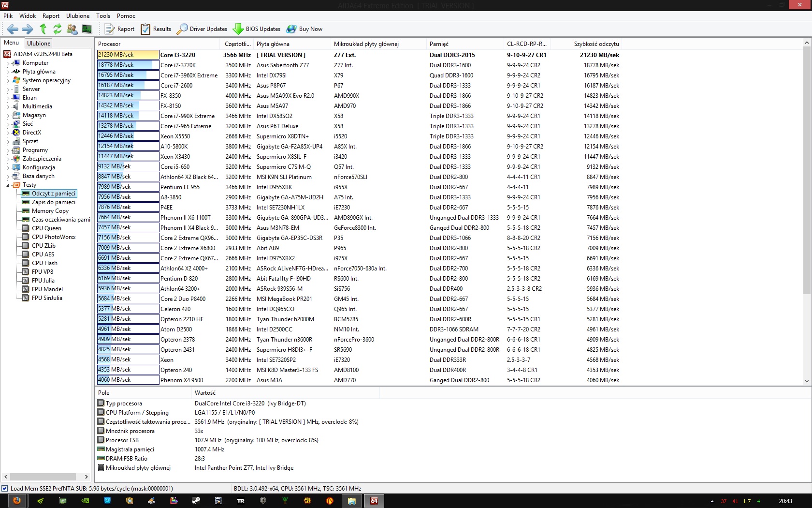Switch to the Menu sidebar tab

coord(12,43)
